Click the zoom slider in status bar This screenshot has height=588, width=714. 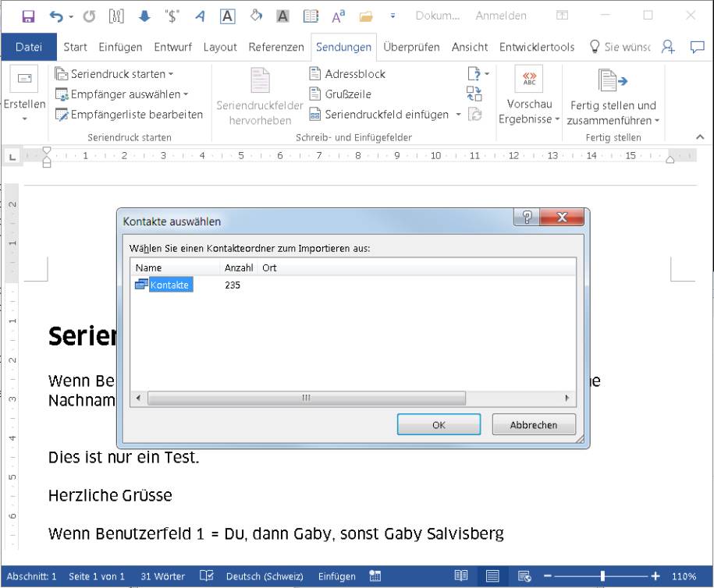[602, 576]
